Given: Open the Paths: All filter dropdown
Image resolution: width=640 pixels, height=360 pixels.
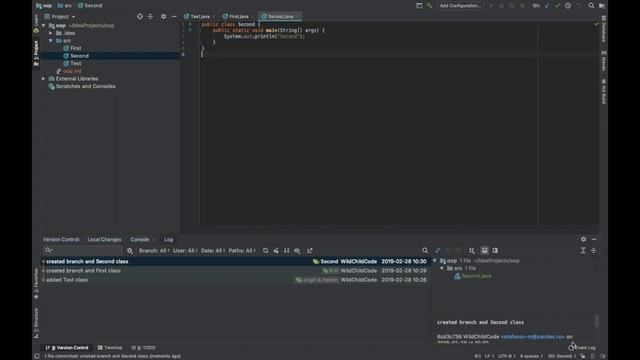Looking at the screenshot, I should [x=242, y=251].
